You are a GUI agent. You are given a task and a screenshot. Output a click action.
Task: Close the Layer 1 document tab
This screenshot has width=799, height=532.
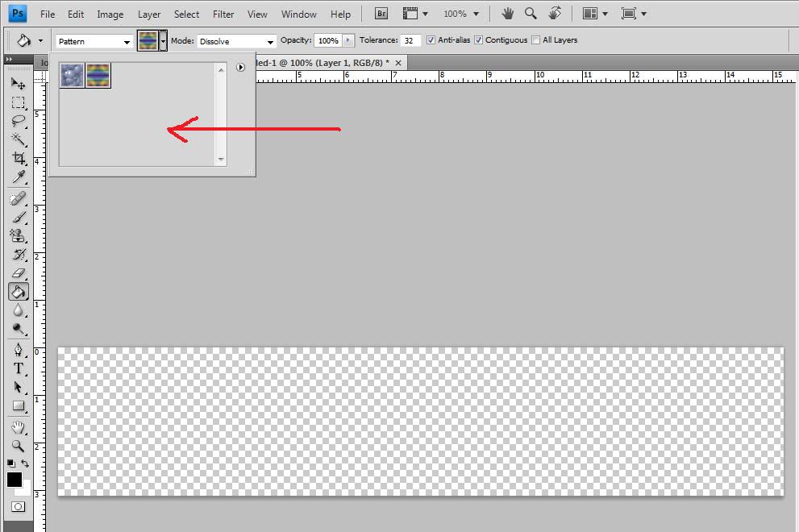[x=398, y=63]
